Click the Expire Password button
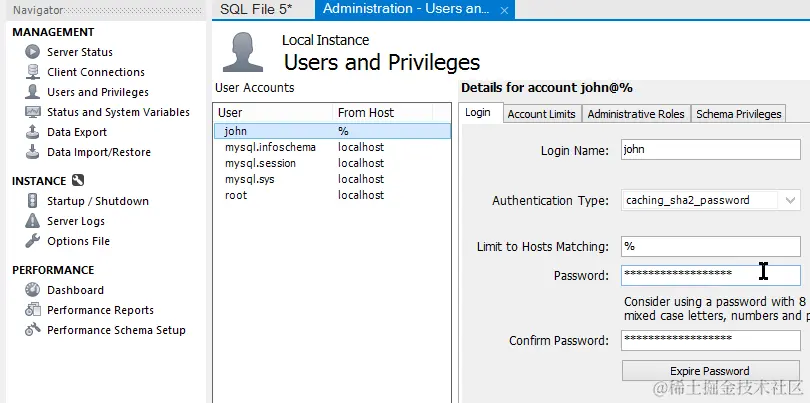The width and height of the screenshot is (810, 403). (710, 370)
